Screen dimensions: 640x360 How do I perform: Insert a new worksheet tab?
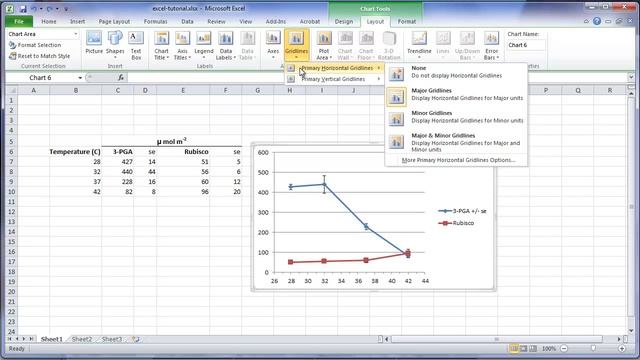(136, 339)
